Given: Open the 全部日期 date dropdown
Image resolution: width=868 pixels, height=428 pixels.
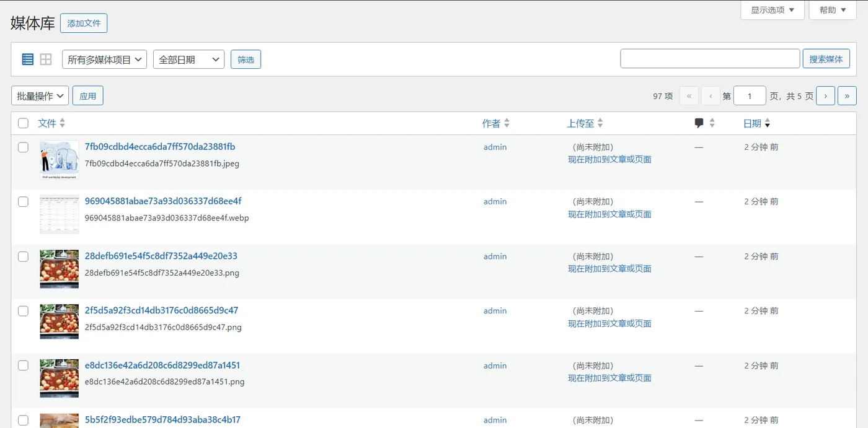Looking at the screenshot, I should (x=188, y=59).
